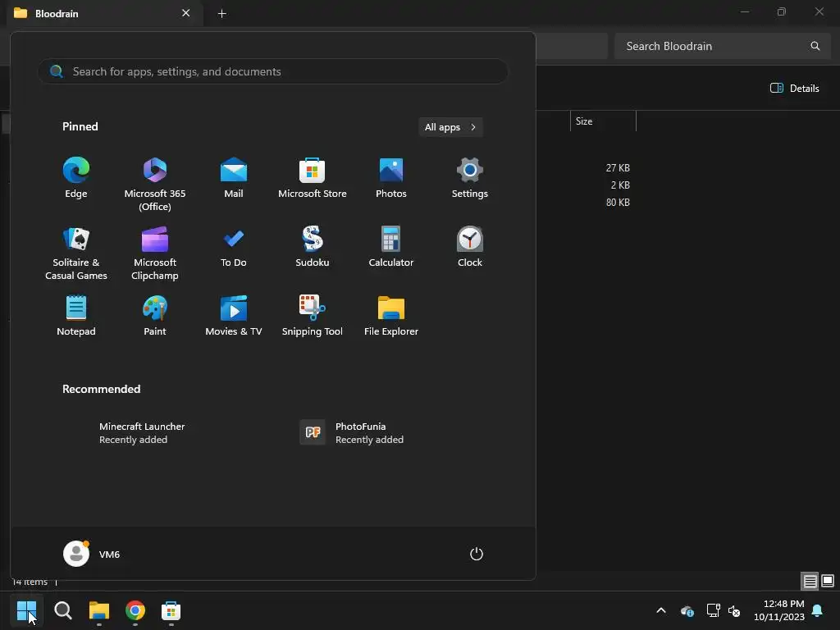Image resolution: width=840 pixels, height=630 pixels.
Task: Open Edge from pinned apps
Action: point(76,179)
